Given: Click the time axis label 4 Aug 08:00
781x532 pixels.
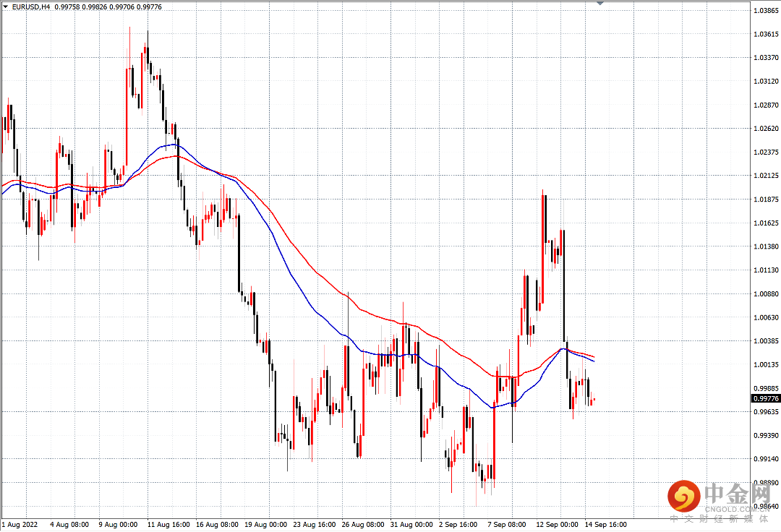Looking at the screenshot, I should [69, 525].
